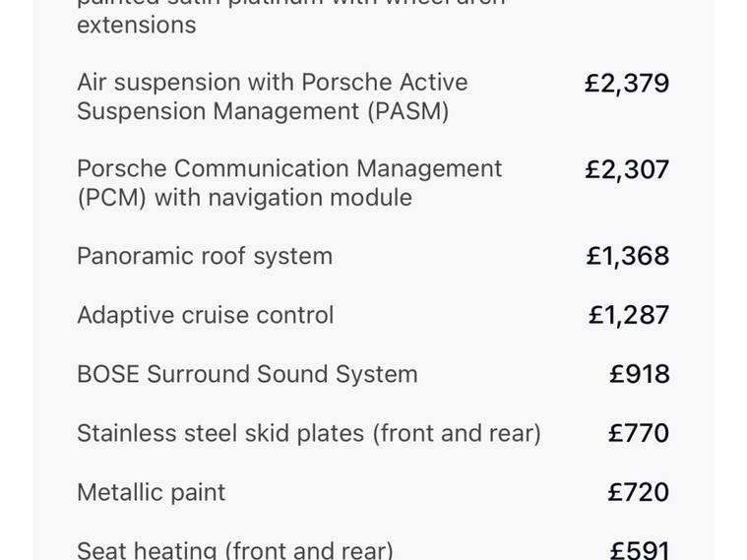Click the £1,368 panoramic roof price
Viewport: 747px width, 560px height.
click(627, 257)
